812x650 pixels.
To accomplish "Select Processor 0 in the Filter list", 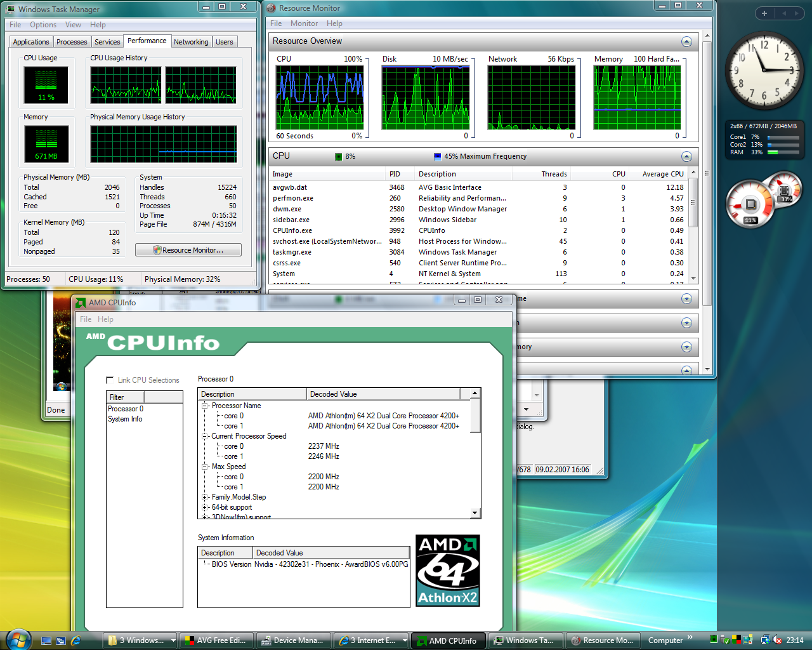I will click(x=126, y=409).
